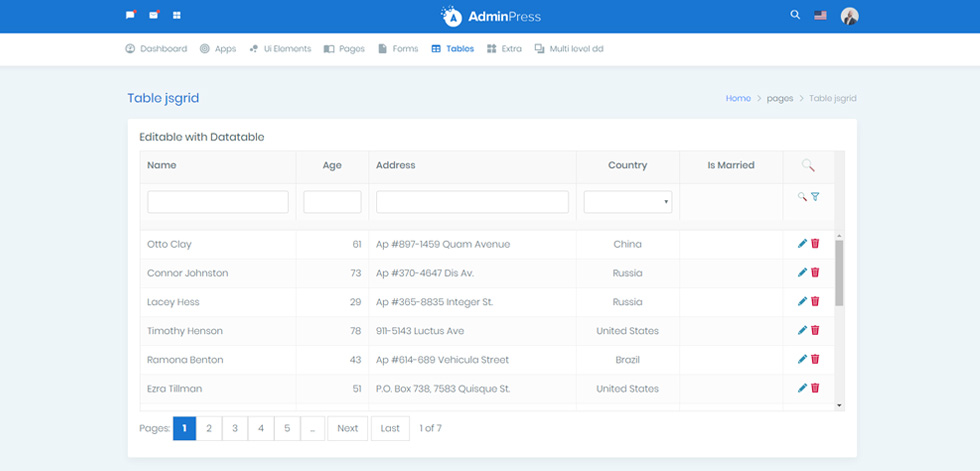
Task: Sort table by Age column header
Action: click(332, 166)
